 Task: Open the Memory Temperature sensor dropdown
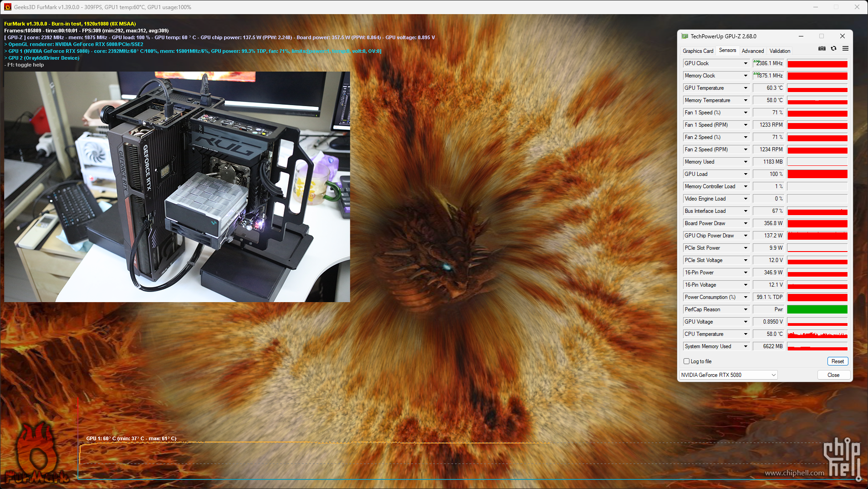745,100
